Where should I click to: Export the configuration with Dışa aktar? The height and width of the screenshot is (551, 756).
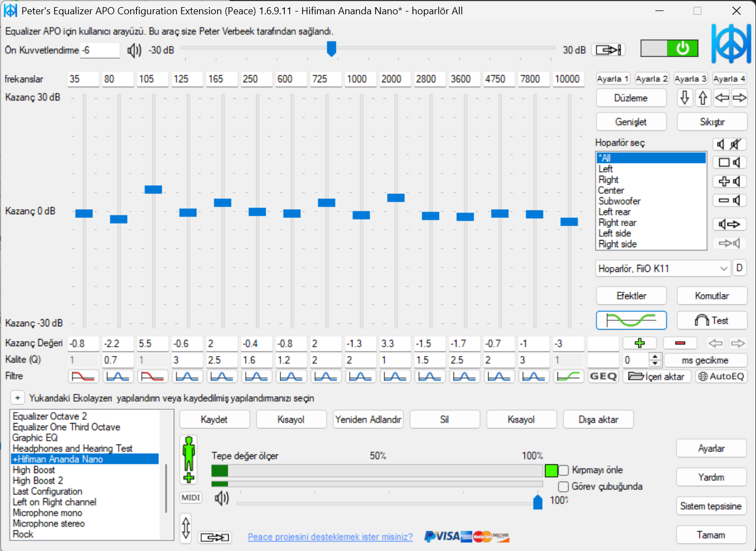[599, 419]
